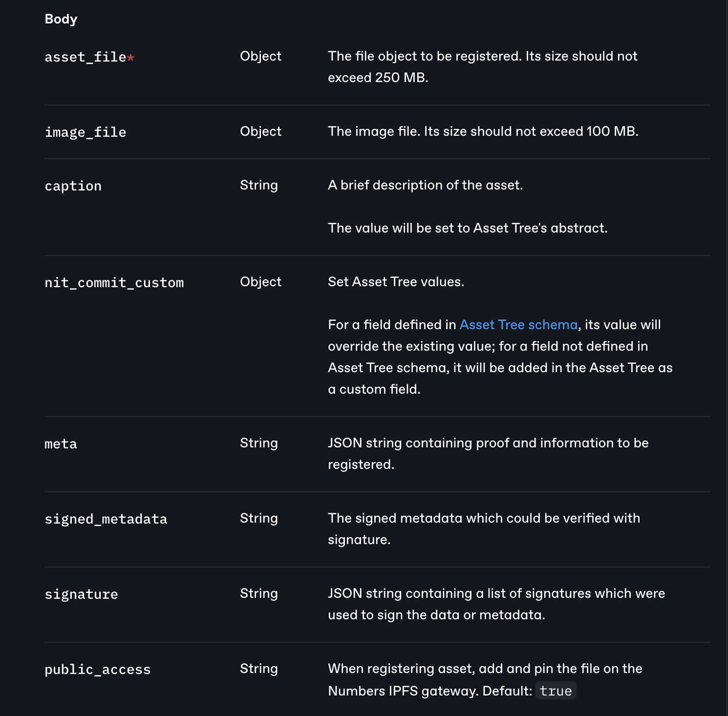Screen dimensions: 728x716
Task: Click the String type label for caption
Action: (258, 185)
